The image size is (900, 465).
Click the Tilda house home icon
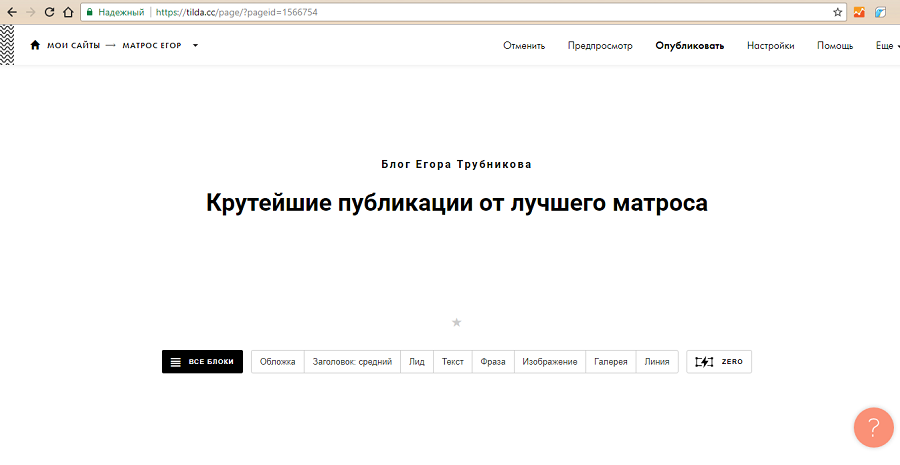coord(35,45)
